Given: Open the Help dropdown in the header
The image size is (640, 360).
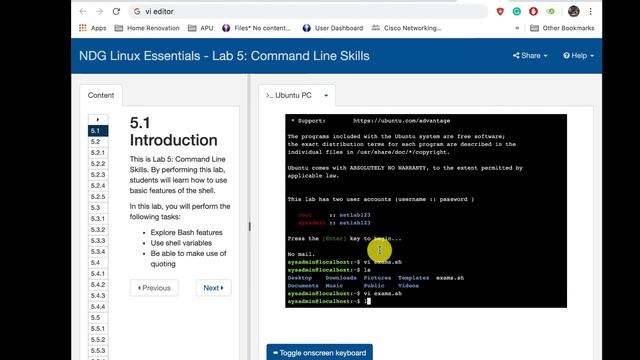Looking at the screenshot, I should (579, 56).
